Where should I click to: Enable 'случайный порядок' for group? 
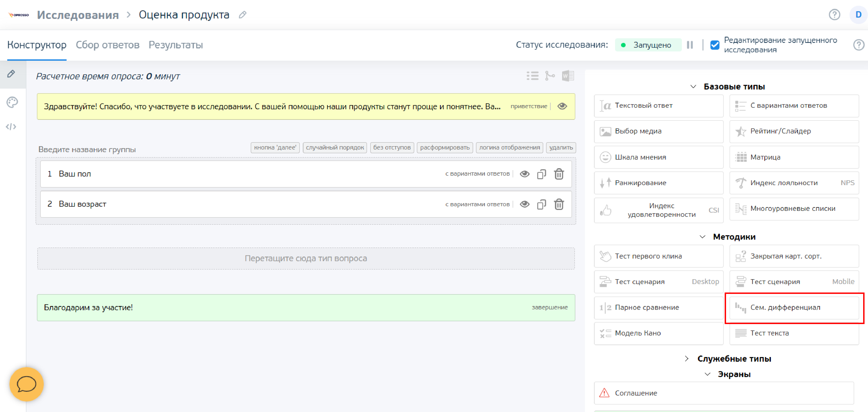pyautogui.click(x=335, y=148)
